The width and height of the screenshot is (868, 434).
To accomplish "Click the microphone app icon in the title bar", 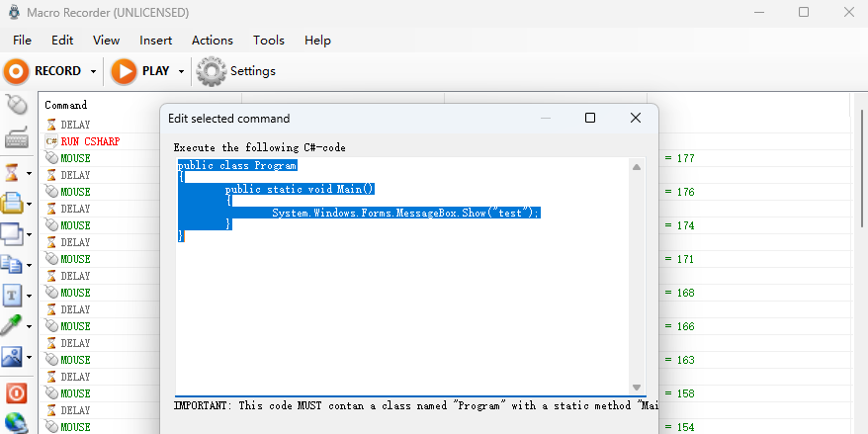I will tap(15, 12).
